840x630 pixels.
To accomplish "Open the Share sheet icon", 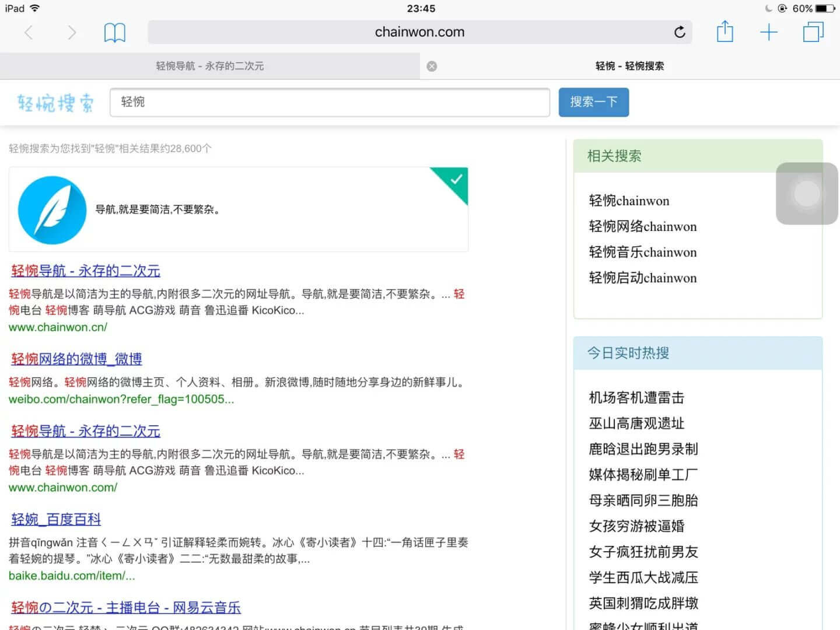I will pos(724,32).
